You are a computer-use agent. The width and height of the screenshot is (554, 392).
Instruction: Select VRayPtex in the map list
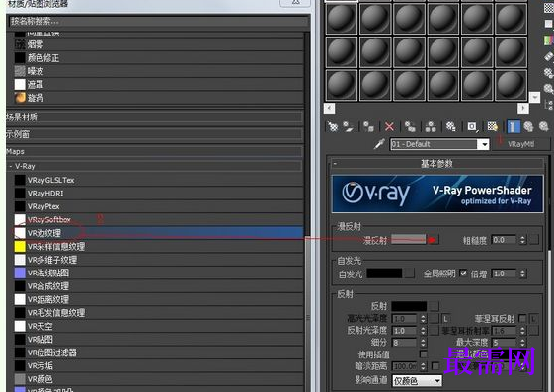coord(158,206)
